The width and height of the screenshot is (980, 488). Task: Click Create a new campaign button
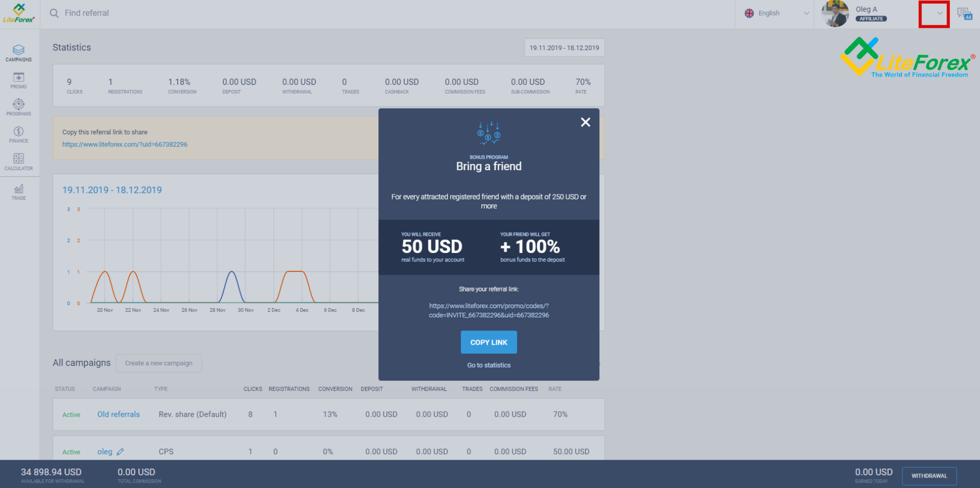158,363
